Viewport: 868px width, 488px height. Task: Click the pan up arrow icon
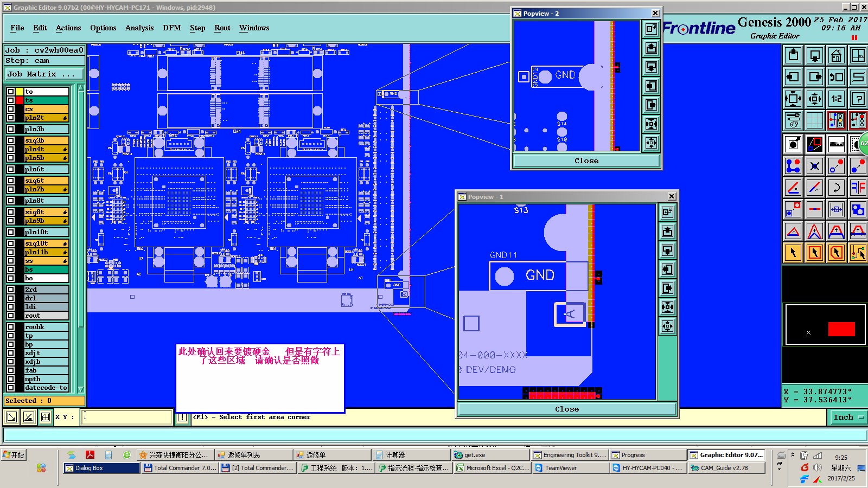[x=793, y=55]
